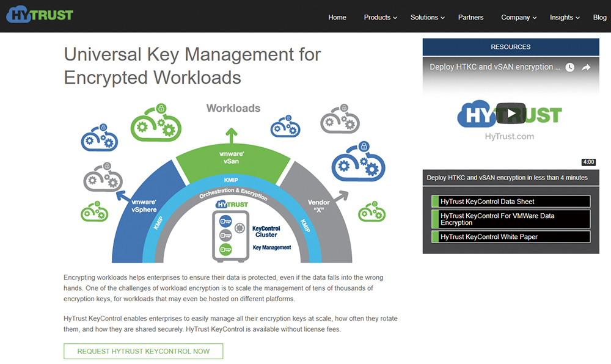This screenshot has height=364, width=611.
Task: Open HyTrust KeyControl White Paper link
Action: click(x=511, y=237)
